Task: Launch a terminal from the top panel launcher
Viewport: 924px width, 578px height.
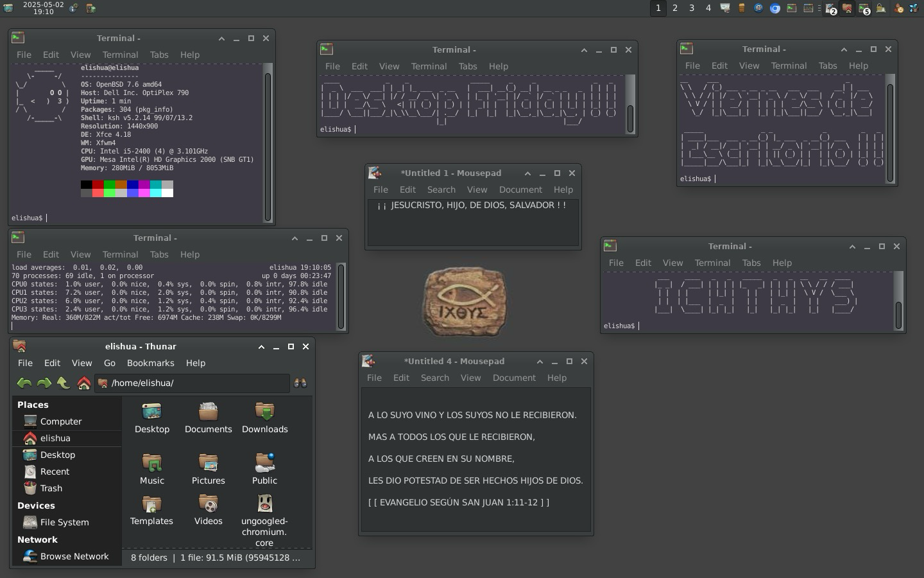Action: 792,8
